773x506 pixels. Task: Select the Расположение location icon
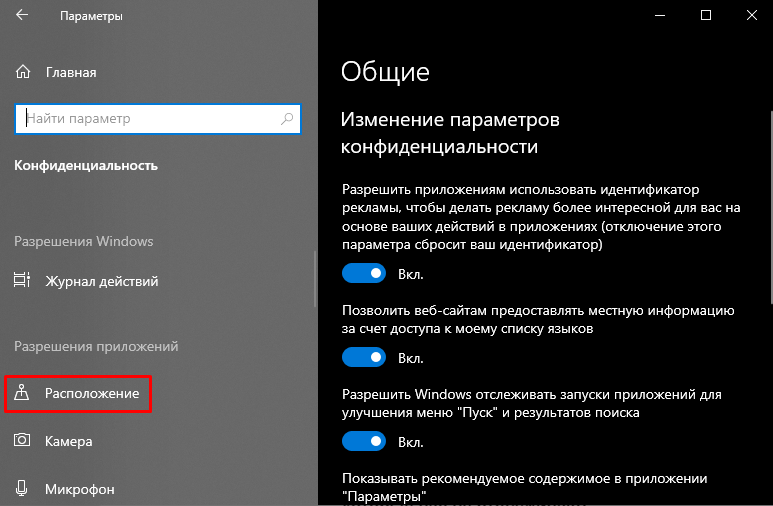click(x=22, y=393)
